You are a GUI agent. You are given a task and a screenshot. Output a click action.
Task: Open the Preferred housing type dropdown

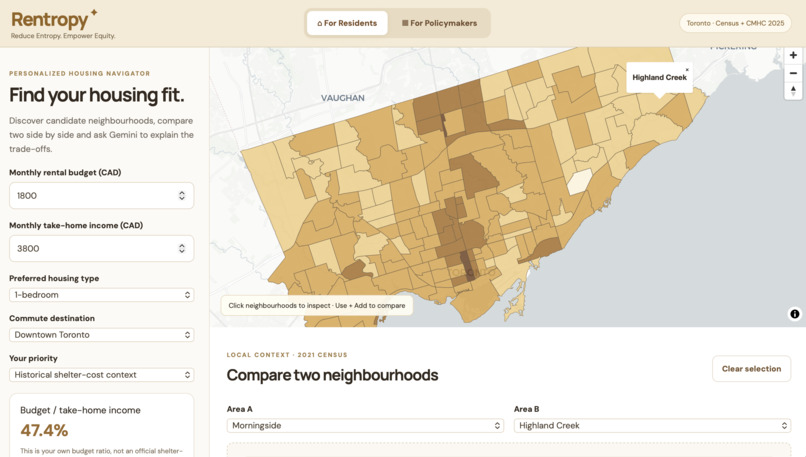tap(101, 295)
